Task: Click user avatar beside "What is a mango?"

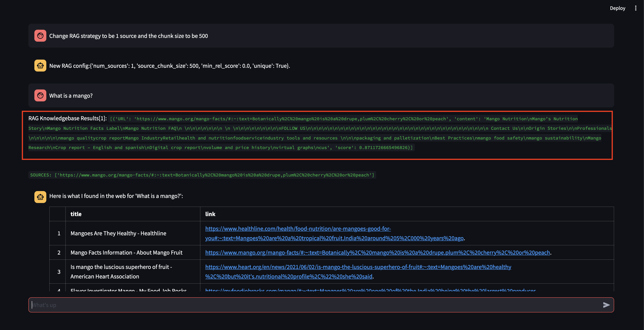Action: [x=40, y=95]
